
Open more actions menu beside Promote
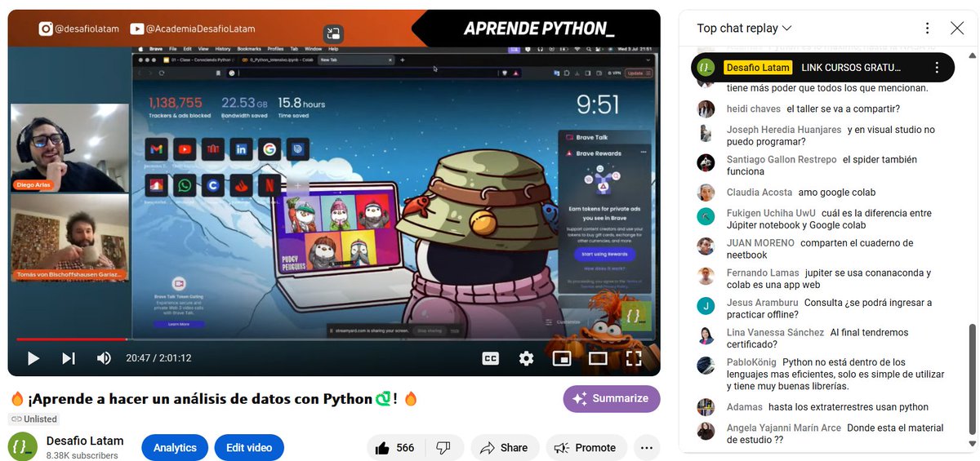(647, 448)
